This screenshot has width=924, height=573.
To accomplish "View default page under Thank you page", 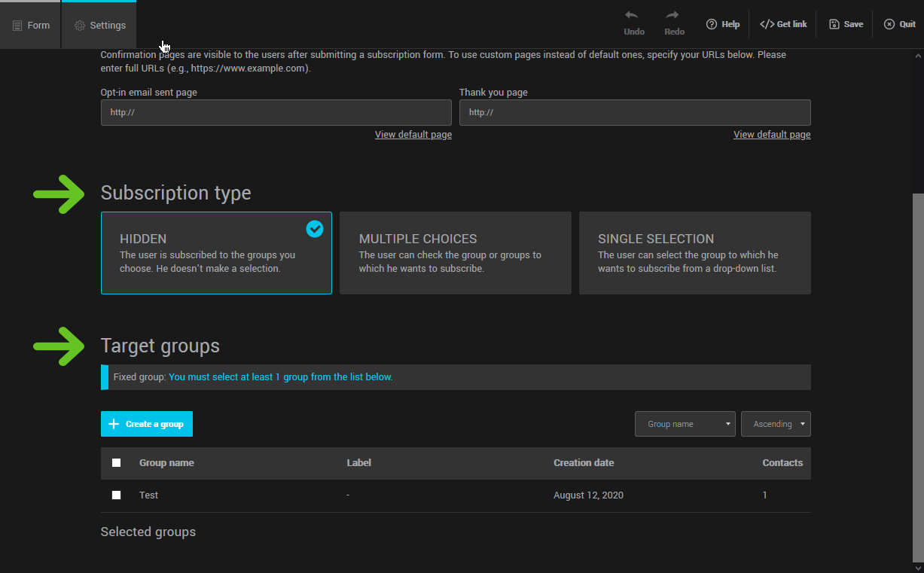I will (x=772, y=135).
